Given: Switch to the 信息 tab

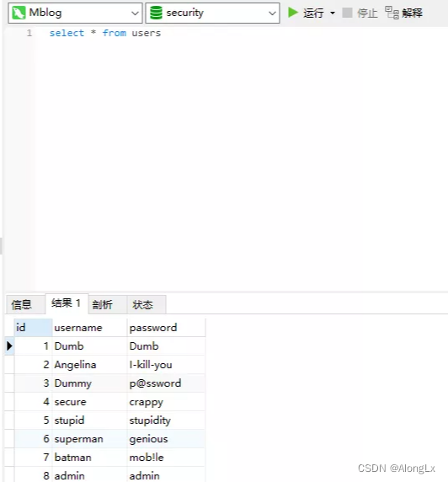Looking at the screenshot, I should click(25, 305).
